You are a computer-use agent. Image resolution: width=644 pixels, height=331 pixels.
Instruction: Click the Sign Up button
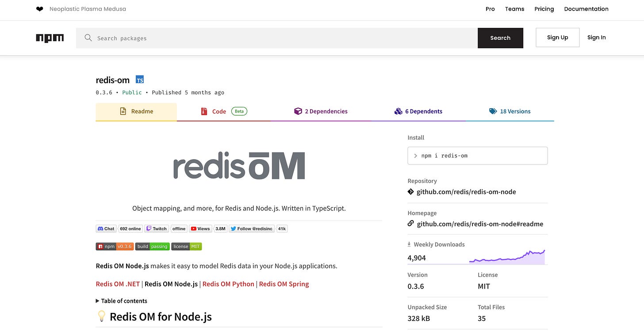(x=557, y=38)
